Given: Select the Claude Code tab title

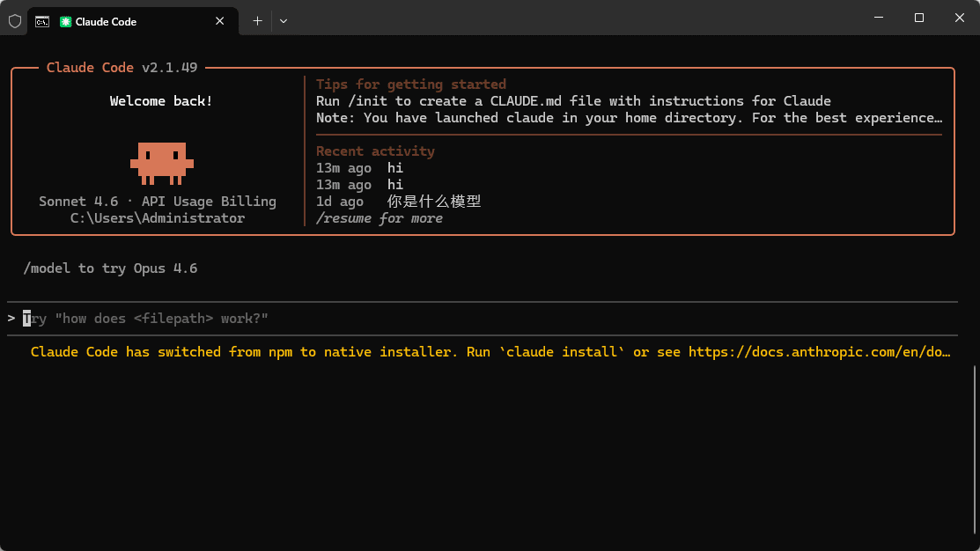Looking at the screenshot, I should (x=106, y=21).
